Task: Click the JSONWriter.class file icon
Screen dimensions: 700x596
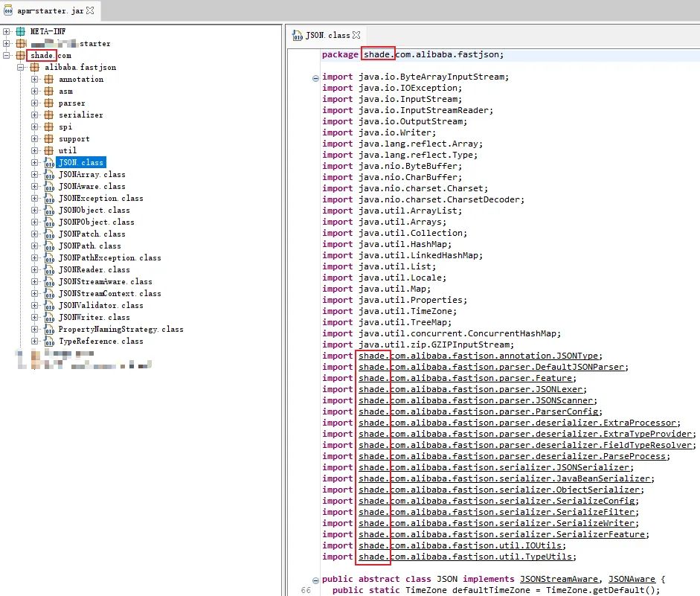Action: point(49,318)
